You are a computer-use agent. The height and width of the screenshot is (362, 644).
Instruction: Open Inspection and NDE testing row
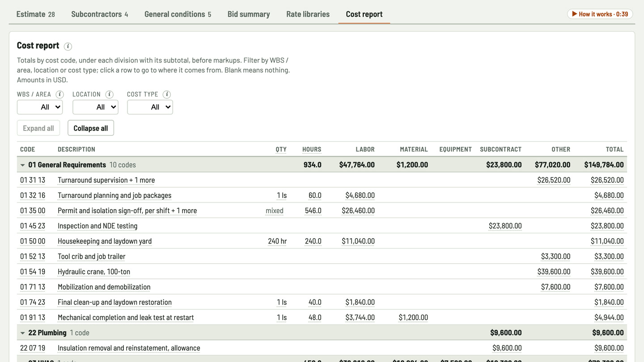[x=322, y=226]
